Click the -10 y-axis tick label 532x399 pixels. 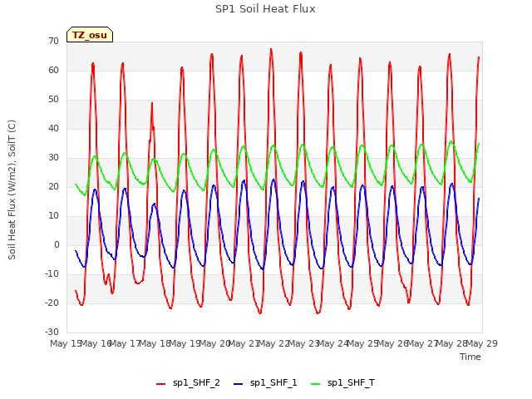click(x=52, y=273)
